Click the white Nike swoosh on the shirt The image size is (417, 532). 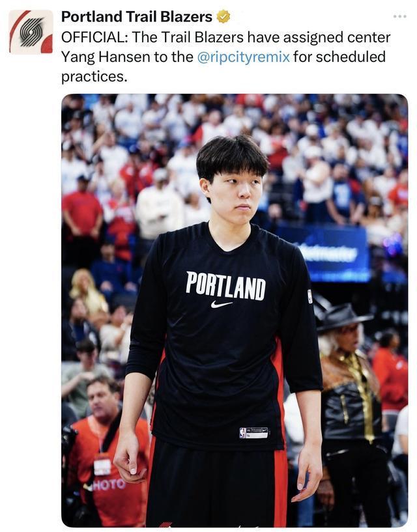[x=221, y=304]
